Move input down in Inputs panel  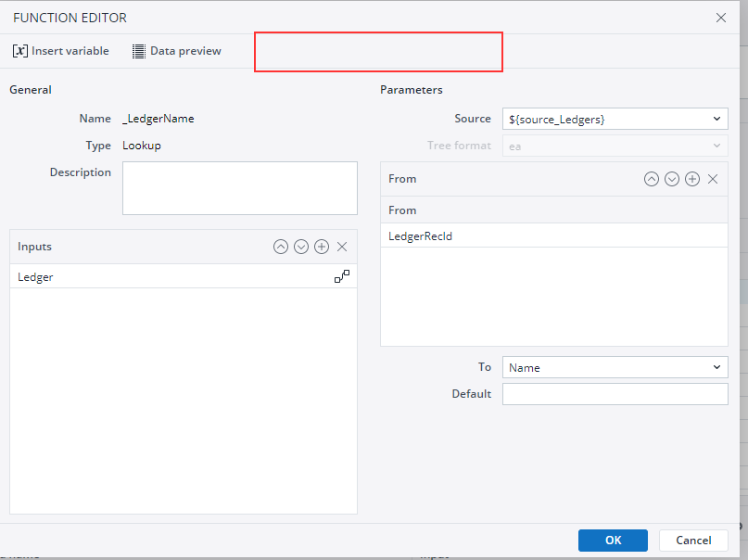pos(301,247)
